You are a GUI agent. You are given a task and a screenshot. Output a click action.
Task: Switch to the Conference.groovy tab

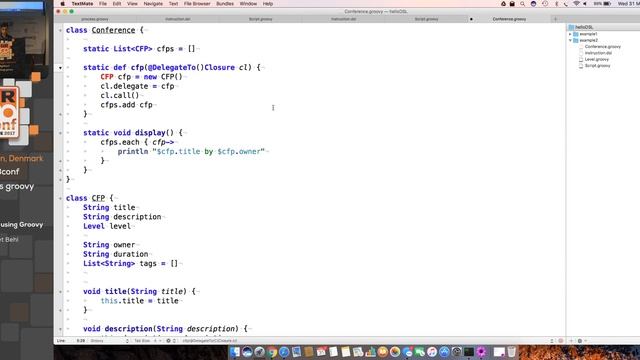coord(509,19)
